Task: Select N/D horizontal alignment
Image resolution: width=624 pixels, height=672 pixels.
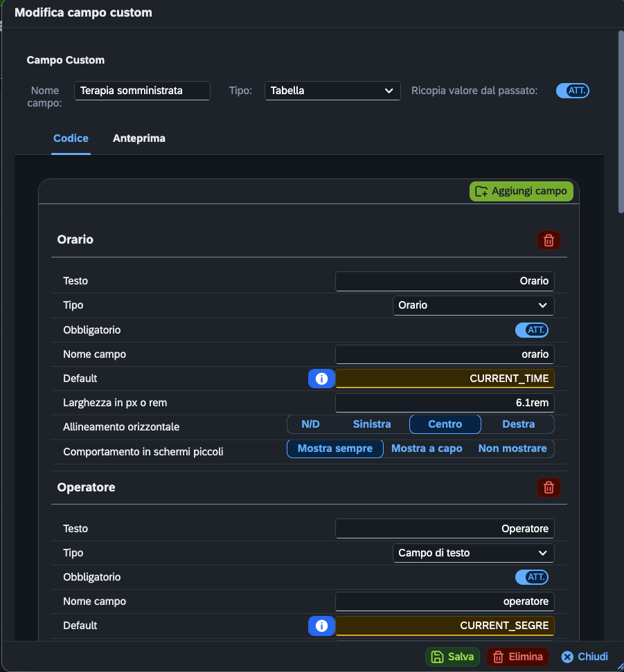Action: click(x=310, y=424)
